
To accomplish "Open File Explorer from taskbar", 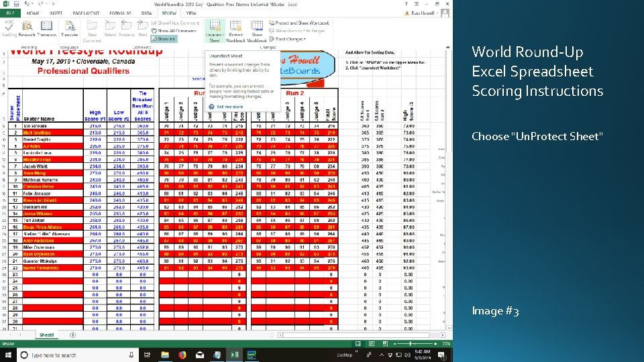I will tap(165, 355).
